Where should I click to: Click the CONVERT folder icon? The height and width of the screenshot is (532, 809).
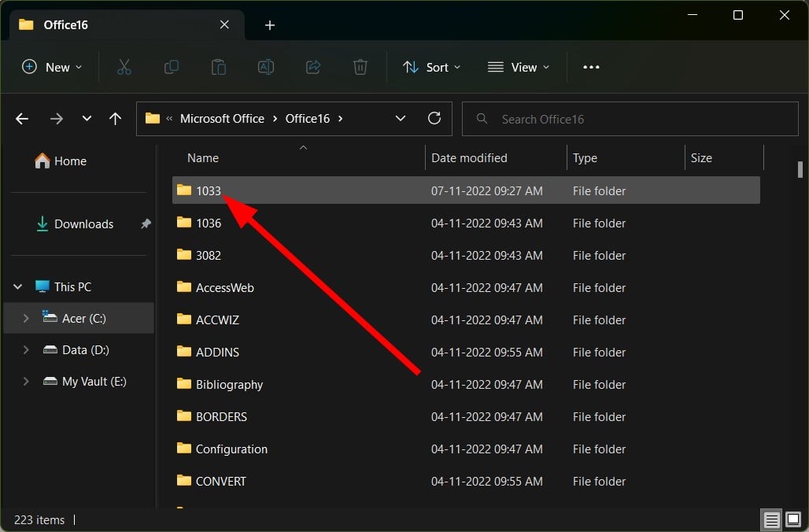183,480
